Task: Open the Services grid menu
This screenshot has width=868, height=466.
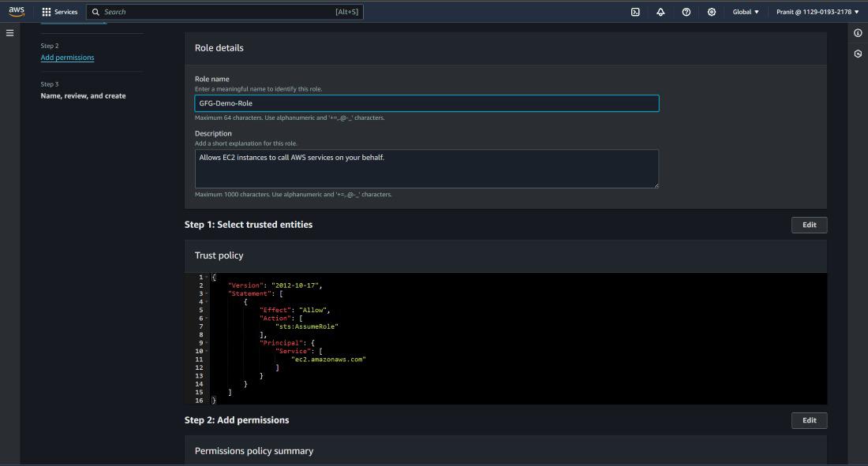Action: pos(47,12)
